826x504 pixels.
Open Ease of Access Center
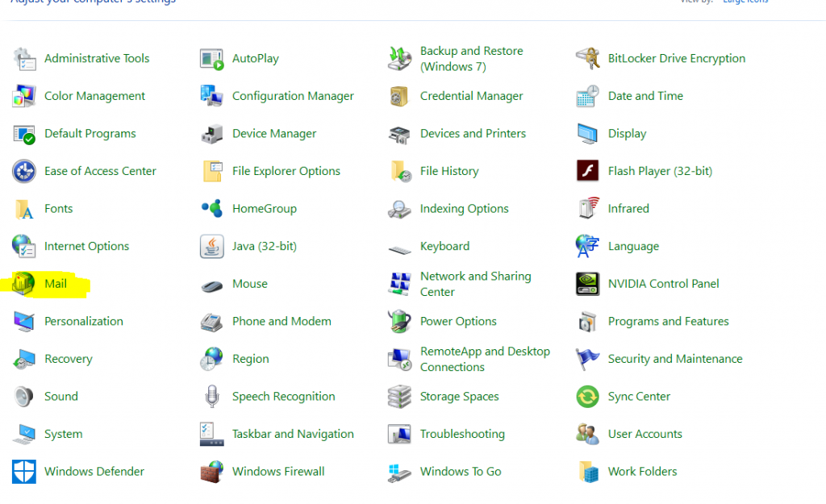point(100,171)
